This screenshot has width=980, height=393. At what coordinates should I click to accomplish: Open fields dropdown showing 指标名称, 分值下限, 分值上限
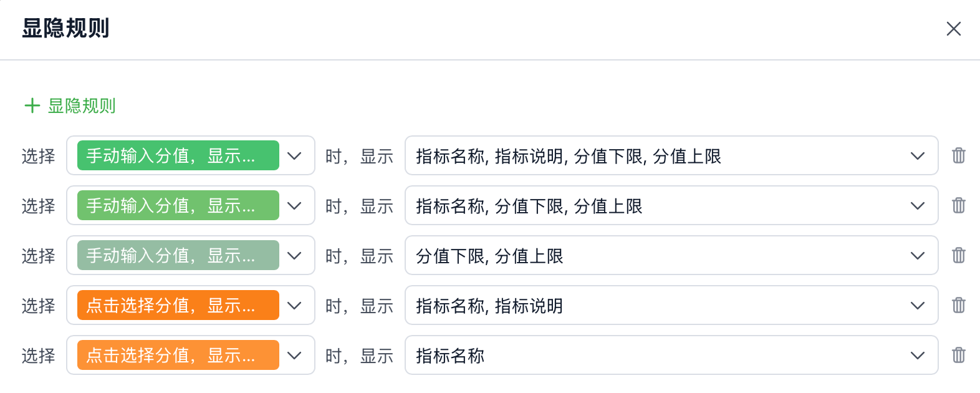coord(671,205)
